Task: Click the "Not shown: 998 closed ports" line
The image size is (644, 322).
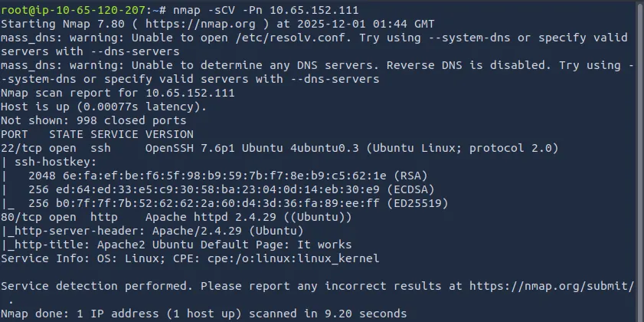Action: point(93,120)
